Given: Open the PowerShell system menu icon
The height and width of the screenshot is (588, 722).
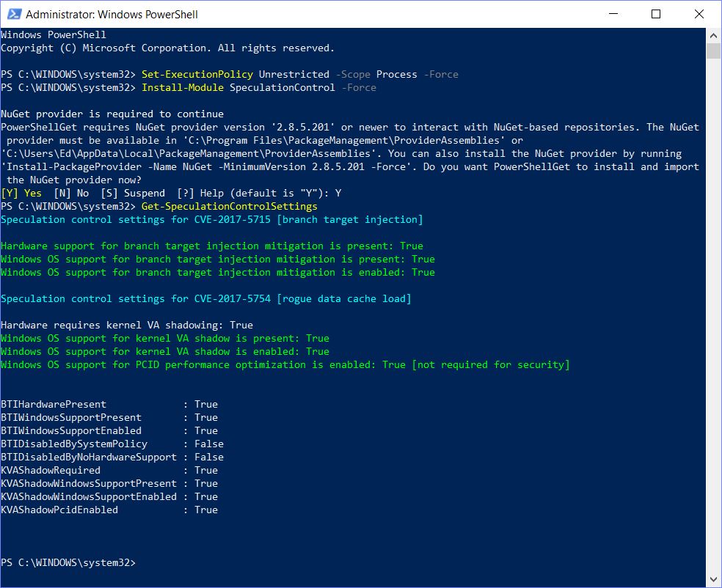Looking at the screenshot, I should tap(13, 14).
